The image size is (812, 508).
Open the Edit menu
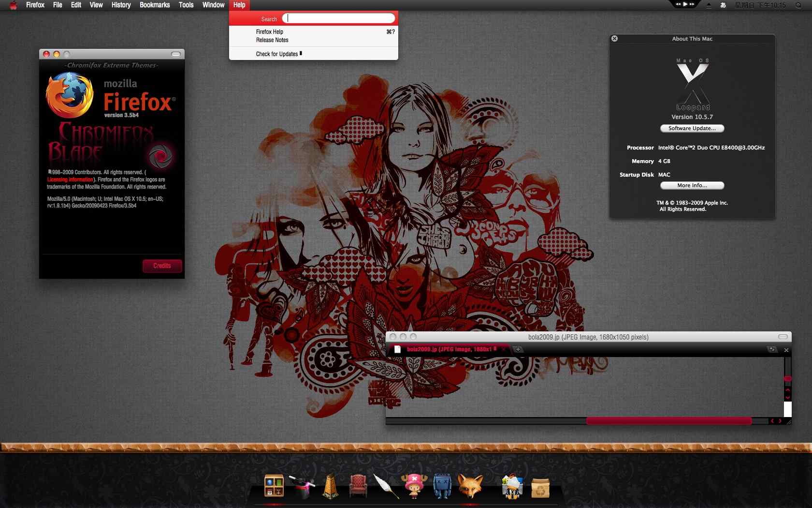coord(76,5)
